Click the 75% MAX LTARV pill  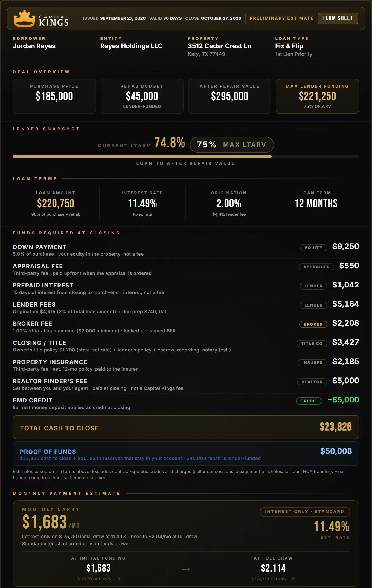[x=232, y=145]
